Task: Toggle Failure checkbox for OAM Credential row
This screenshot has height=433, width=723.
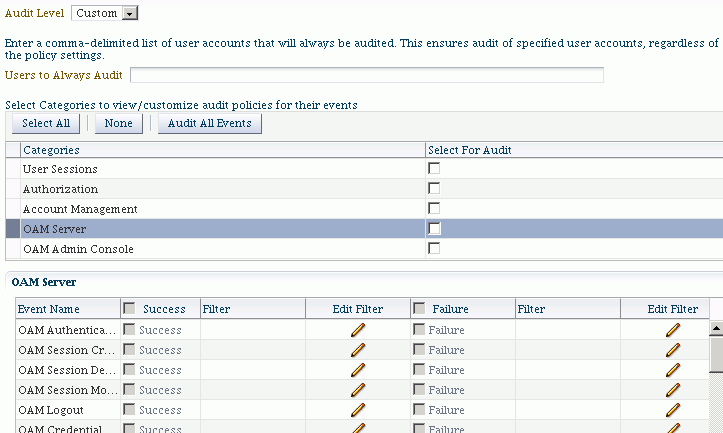Action: (419, 428)
